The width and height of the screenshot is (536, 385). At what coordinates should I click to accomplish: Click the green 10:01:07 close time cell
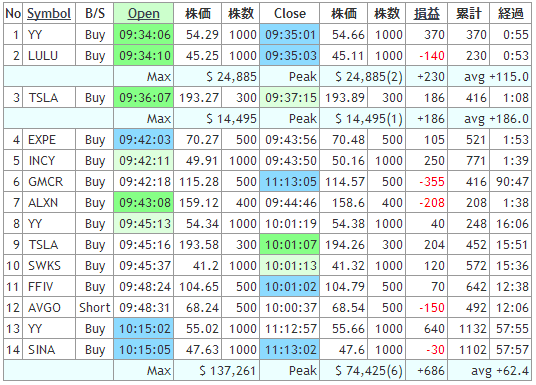(x=290, y=245)
